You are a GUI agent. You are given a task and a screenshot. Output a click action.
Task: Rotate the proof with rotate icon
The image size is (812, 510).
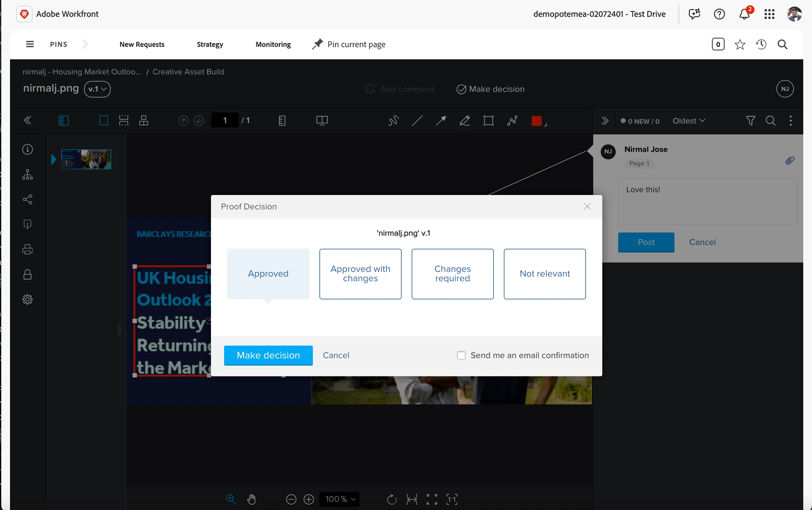(x=392, y=499)
